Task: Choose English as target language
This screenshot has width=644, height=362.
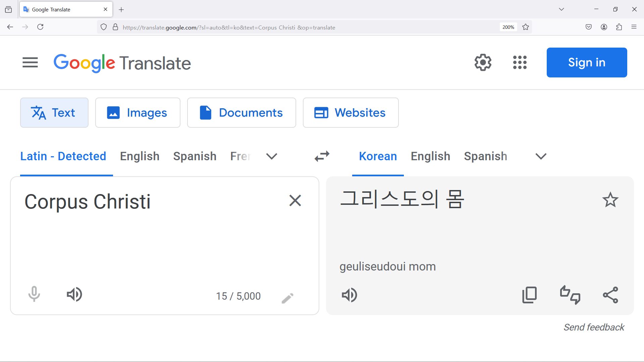Action: [x=430, y=156]
